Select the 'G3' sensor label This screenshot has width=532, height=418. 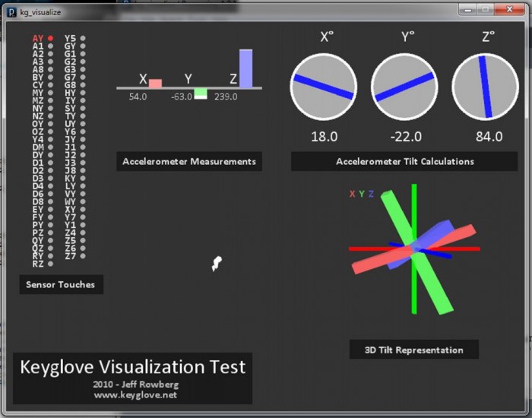[x=70, y=70]
